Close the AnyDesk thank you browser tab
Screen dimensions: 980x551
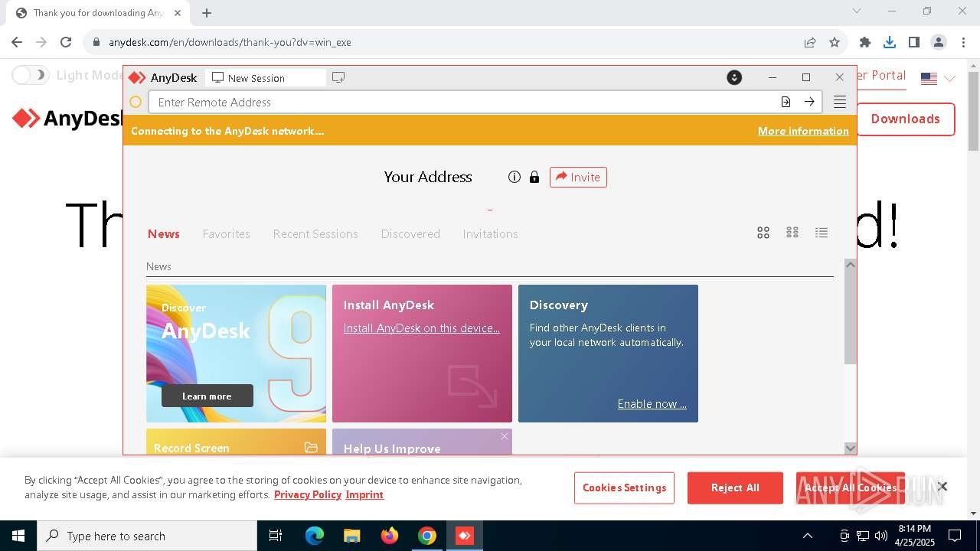tap(178, 13)
